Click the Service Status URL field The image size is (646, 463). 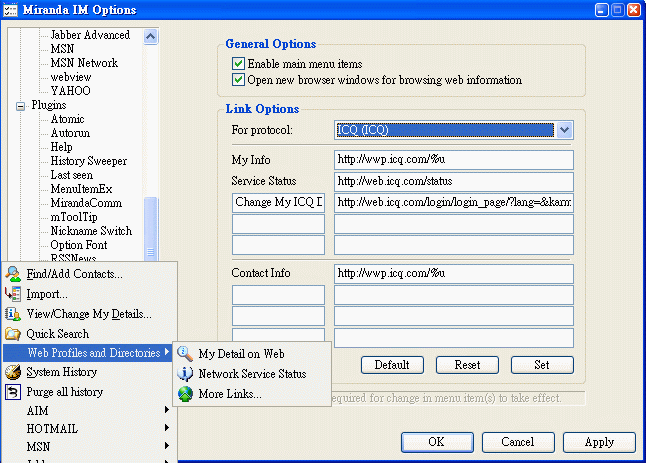click(454, 181)
